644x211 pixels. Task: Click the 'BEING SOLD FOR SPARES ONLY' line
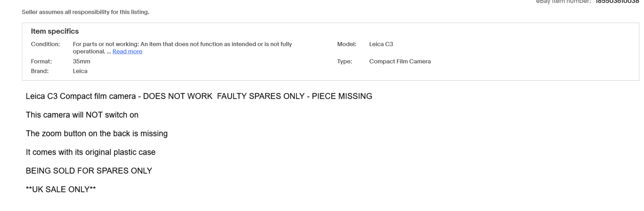pyautogui.click(x=89, y=171)
